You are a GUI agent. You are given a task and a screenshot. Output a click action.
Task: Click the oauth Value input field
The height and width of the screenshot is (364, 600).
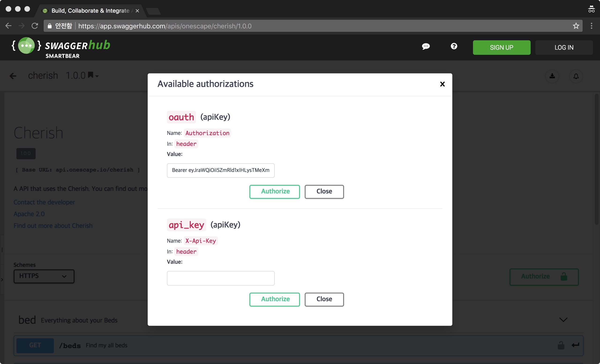tap(220, 170)
